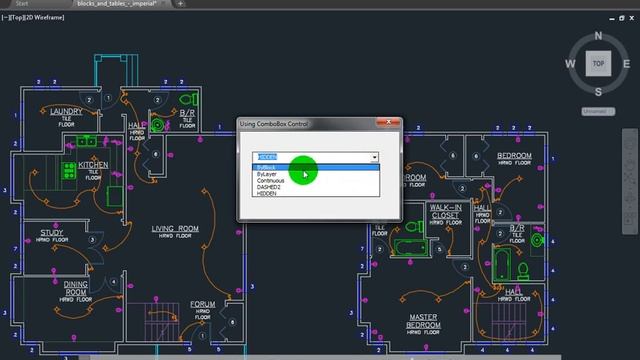This screenshot has width=640, height=360.
Task: Click the S compass letter on ViewCube
Action: point(598,92)
